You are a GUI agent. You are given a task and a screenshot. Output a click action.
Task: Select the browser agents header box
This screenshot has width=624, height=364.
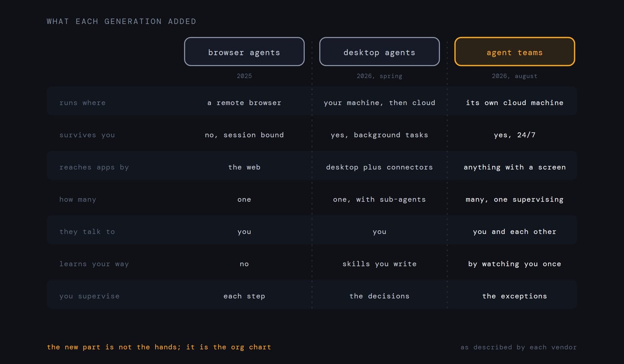(244, 52)
